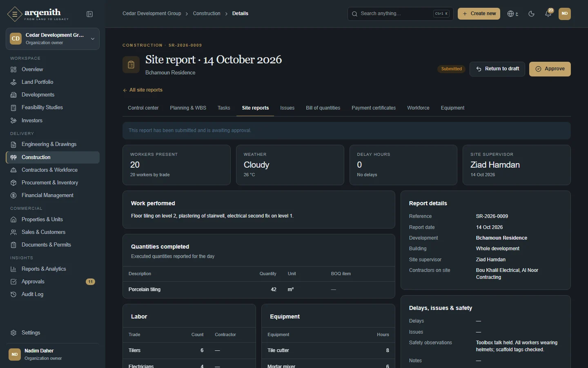Open Nadim Daher profile in sidebar footer

coord(53,355)
